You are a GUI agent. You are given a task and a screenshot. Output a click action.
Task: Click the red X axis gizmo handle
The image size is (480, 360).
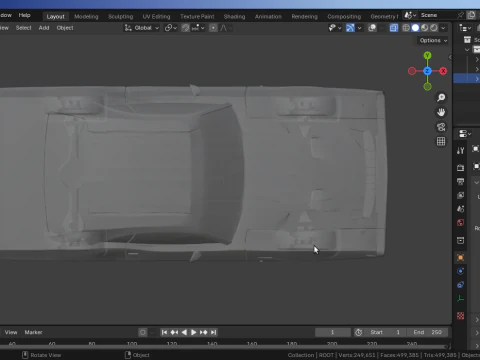pos(443,71)
